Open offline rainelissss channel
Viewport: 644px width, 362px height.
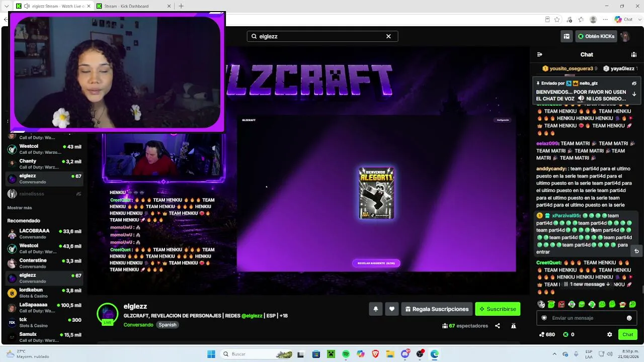point(44,194)
